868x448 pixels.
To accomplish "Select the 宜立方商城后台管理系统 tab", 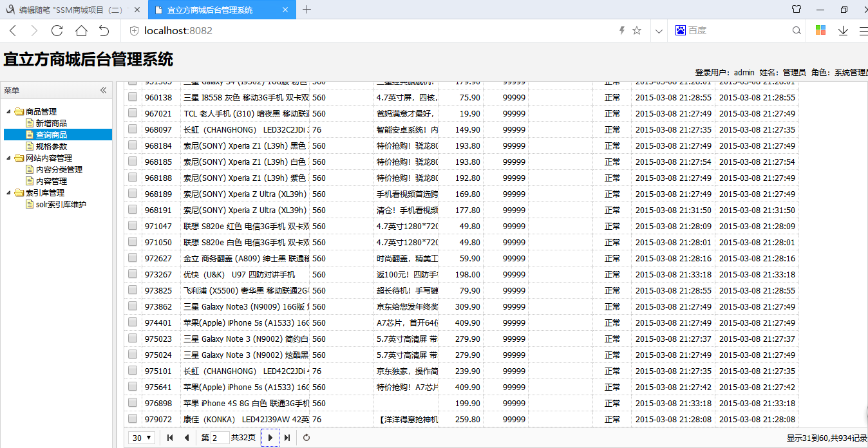I will tap(222, 10).
